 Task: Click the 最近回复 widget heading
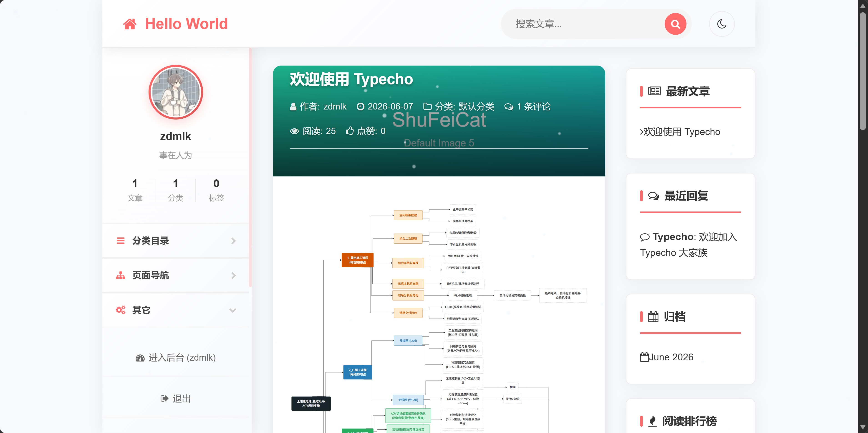[686, 196]
